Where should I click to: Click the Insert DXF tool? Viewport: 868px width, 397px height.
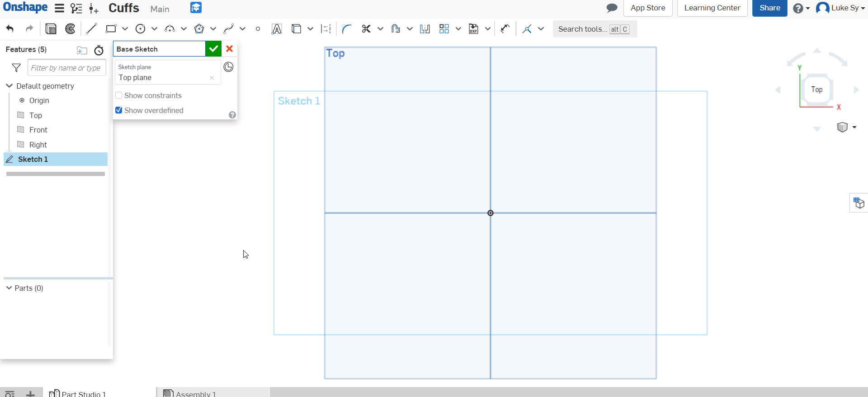tap(473, 29)
